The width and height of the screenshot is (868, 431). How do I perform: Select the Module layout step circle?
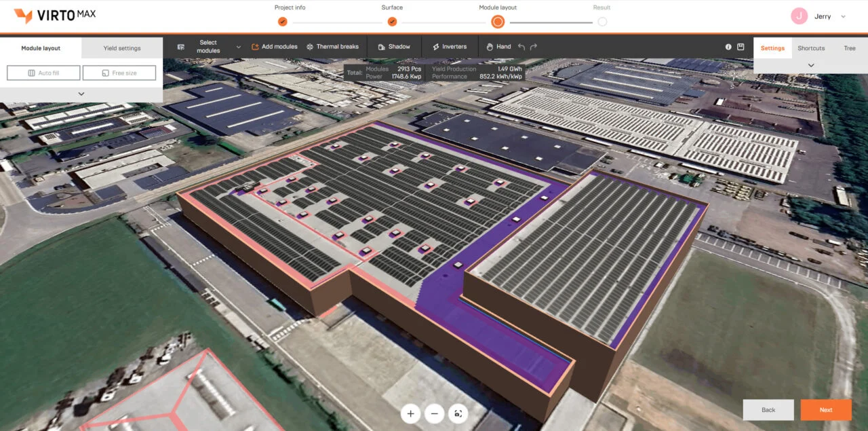(498, 22)
